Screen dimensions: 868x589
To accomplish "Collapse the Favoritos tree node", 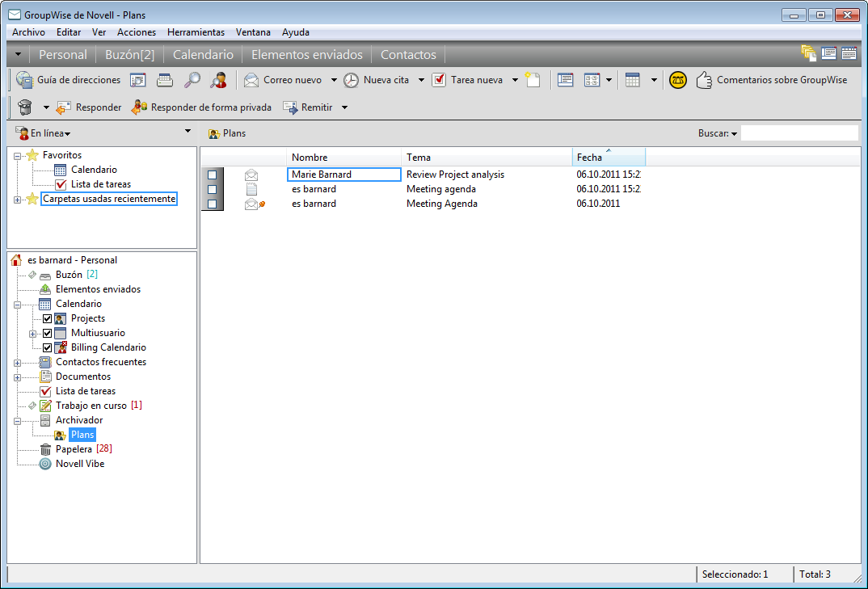I will coord(17,156).
